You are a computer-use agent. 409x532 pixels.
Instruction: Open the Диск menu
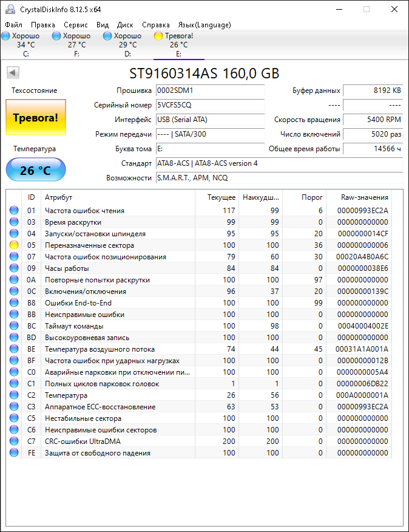[125, 25]
